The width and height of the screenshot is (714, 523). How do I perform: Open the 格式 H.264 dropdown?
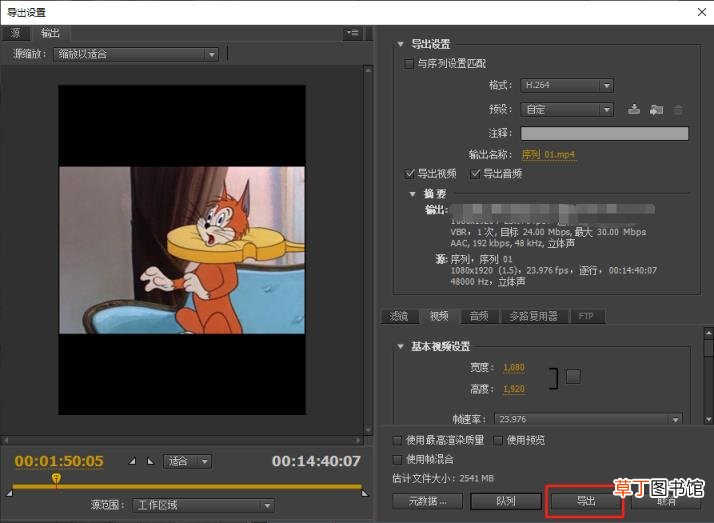pos(567,85)
